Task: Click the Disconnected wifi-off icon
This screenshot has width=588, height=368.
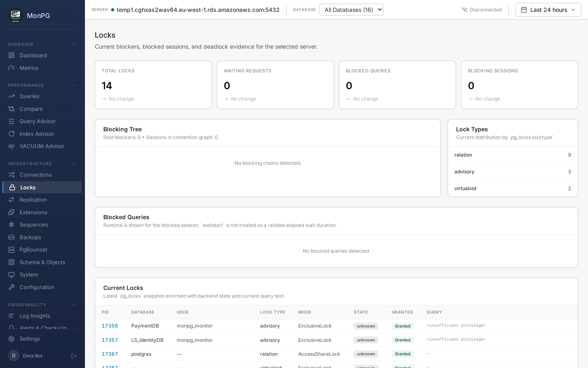Action: (464, 10)
